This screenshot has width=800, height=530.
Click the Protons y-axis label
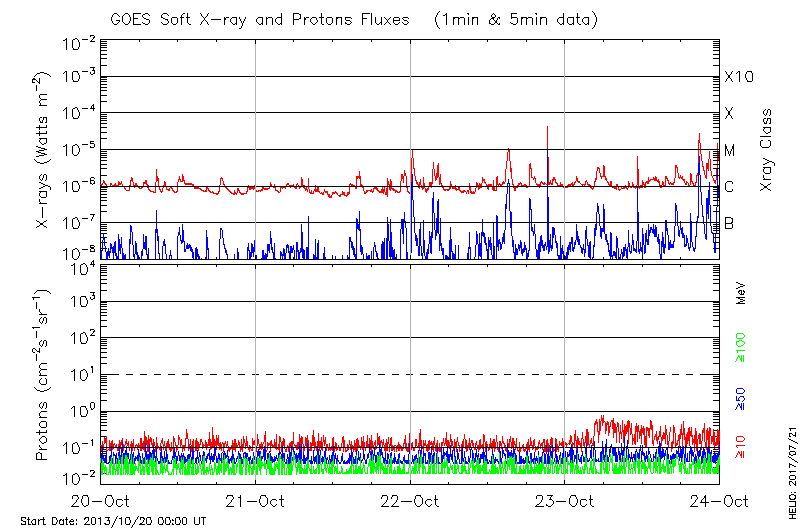click(x=44, y=375)
